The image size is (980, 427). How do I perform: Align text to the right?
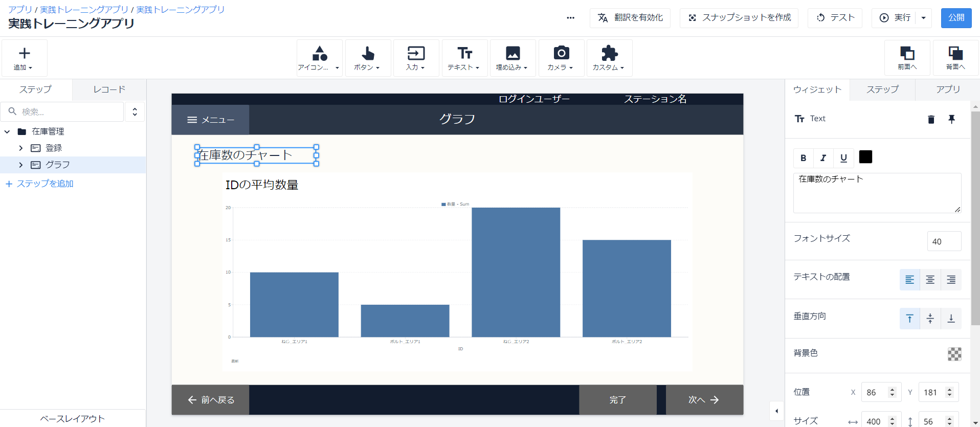click(951, 280)
